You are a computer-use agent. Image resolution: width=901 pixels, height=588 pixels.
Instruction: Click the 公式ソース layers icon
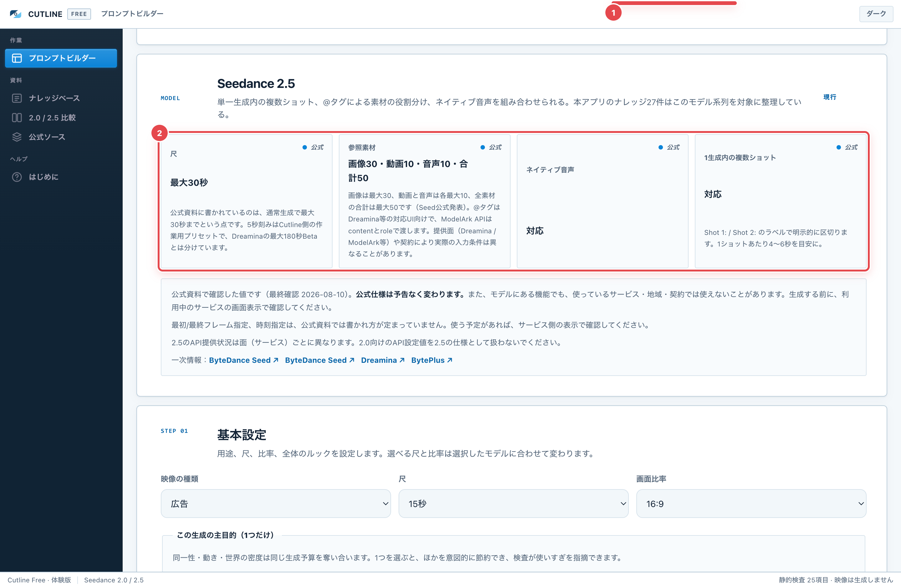17,137
